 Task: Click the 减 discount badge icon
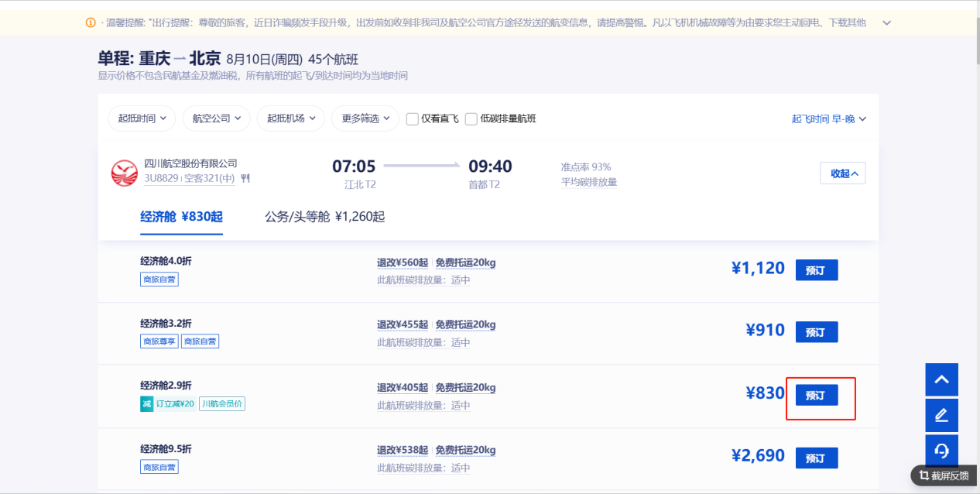146,403
